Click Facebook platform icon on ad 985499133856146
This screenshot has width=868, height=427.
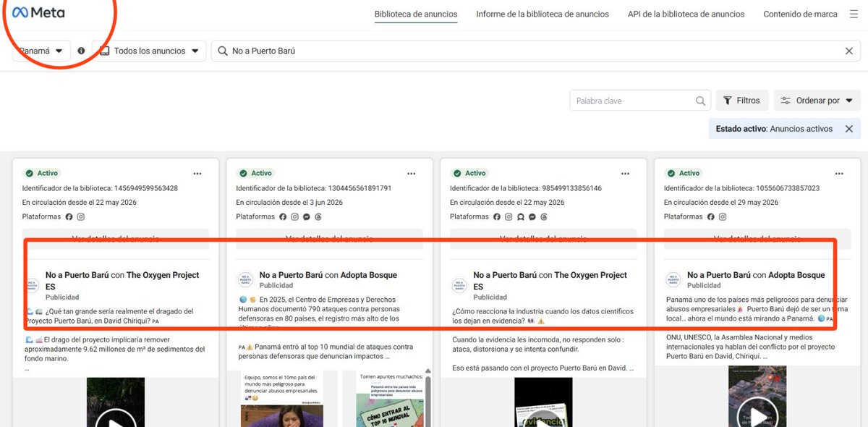tap(498, 216)
